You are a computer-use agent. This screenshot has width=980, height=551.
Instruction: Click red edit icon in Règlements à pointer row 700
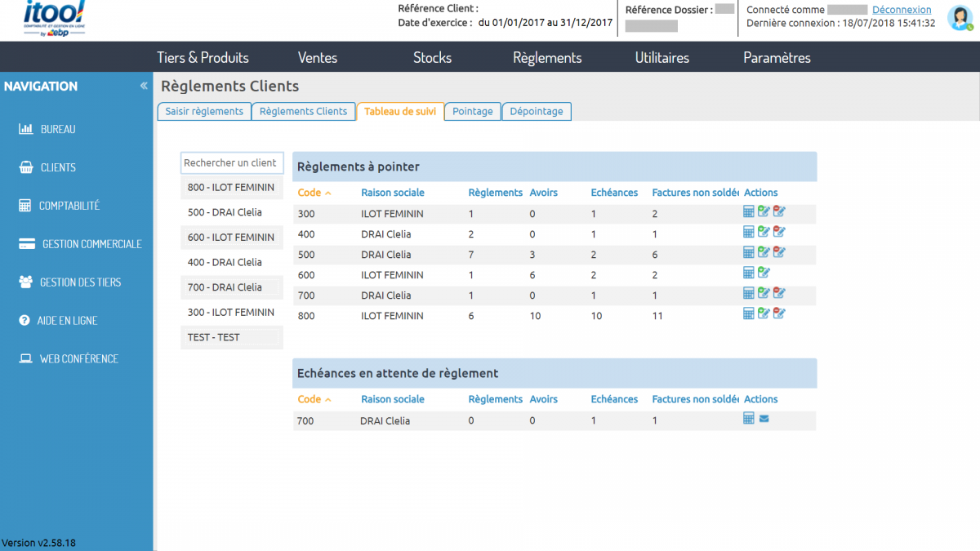tap(779, 293)
